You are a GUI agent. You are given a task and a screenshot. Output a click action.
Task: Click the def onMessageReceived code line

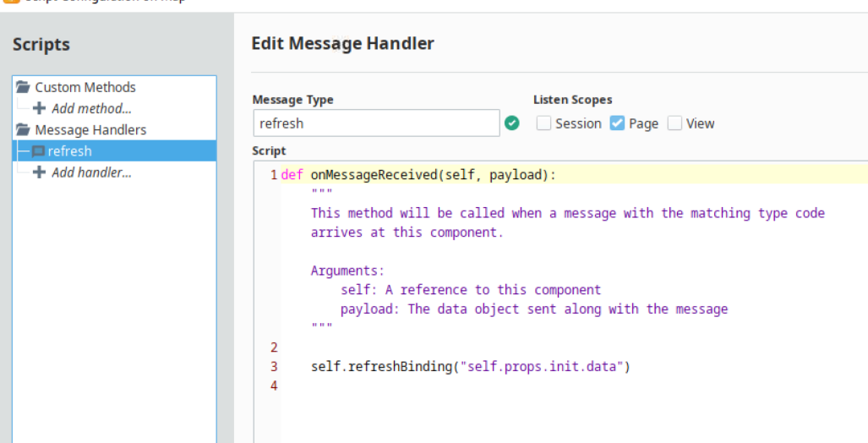[x=418, y=175]
